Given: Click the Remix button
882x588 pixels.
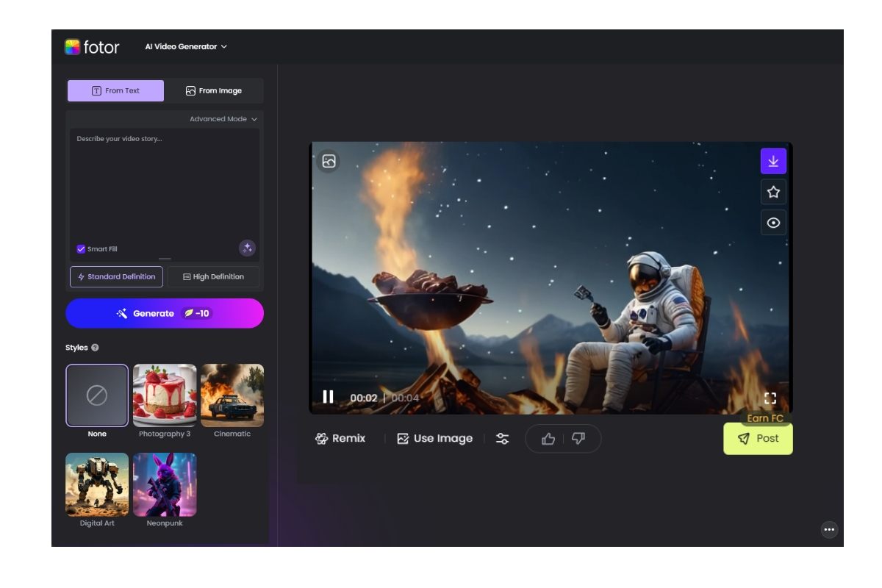Looking at the screenshot, I should pyautogui.click(x=340, y=438).
